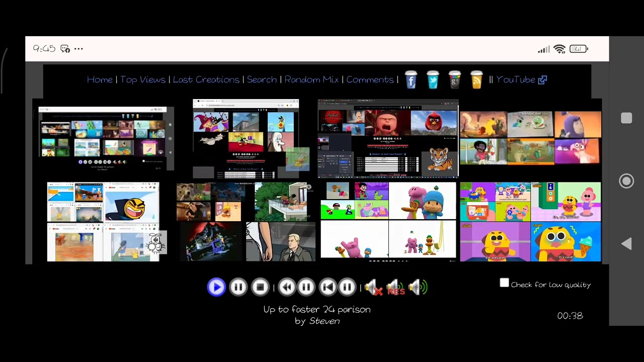Viewport: 644px width, 362px height.
Task: Click the Bandicam purple character collage thumbnail
Action: pos(530,138)
